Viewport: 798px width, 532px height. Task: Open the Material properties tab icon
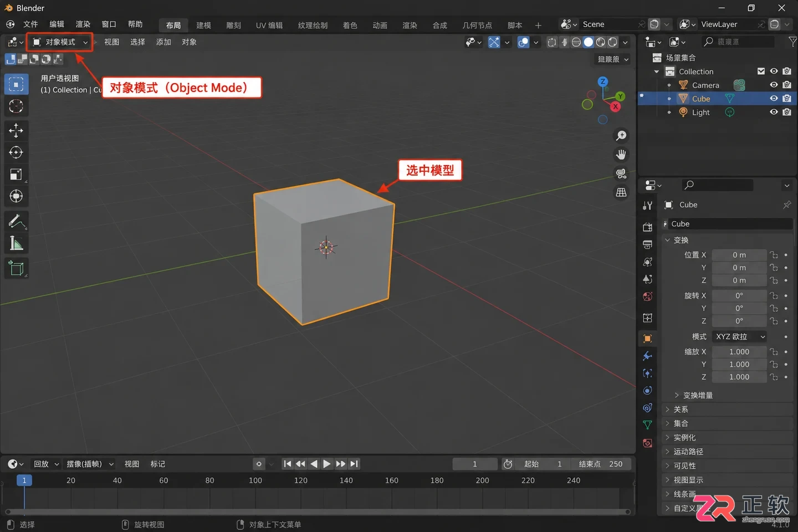tap(647, 443)
